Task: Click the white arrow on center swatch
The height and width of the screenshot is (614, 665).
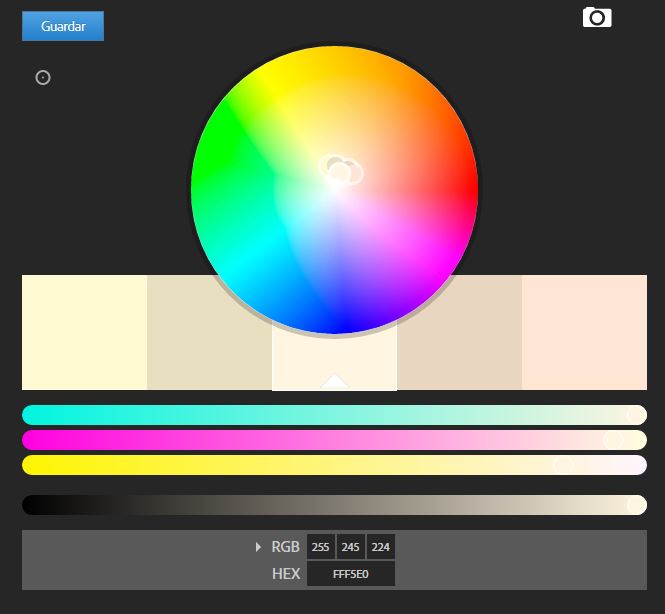Action: coord(335,381)
